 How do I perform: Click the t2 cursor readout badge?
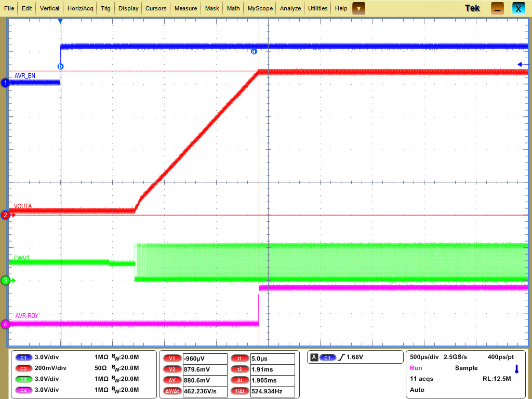pyautogui.click(x=240, y=369)
